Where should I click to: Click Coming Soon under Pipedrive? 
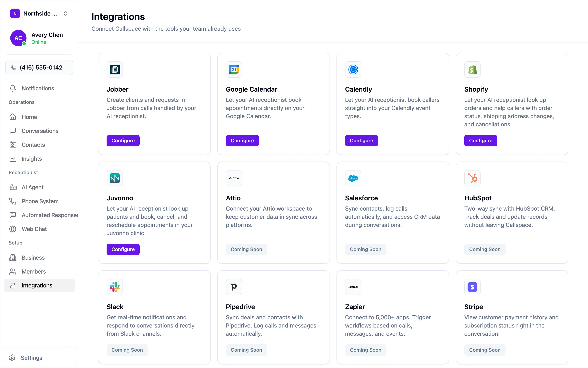[246, 350]
